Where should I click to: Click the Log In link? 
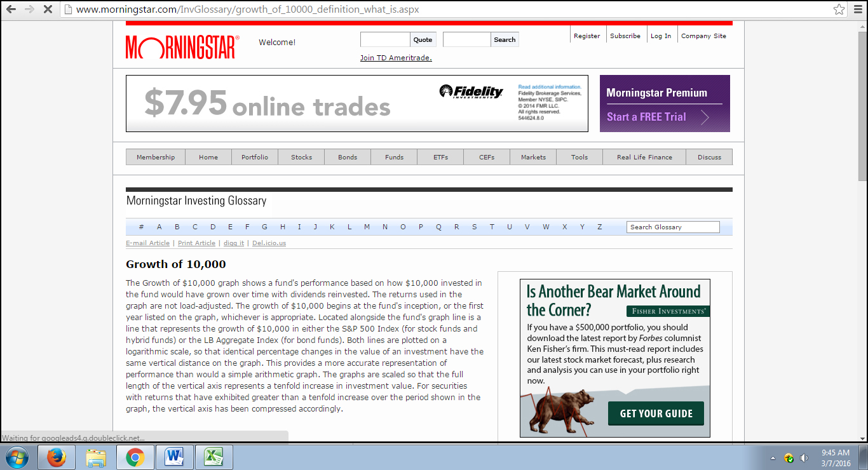pyautogui.click(x=661, y=36)
